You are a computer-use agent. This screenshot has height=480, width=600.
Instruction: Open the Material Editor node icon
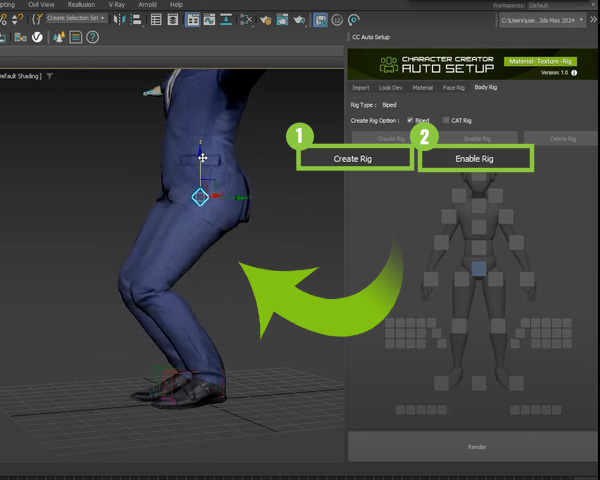click(246, 20)
